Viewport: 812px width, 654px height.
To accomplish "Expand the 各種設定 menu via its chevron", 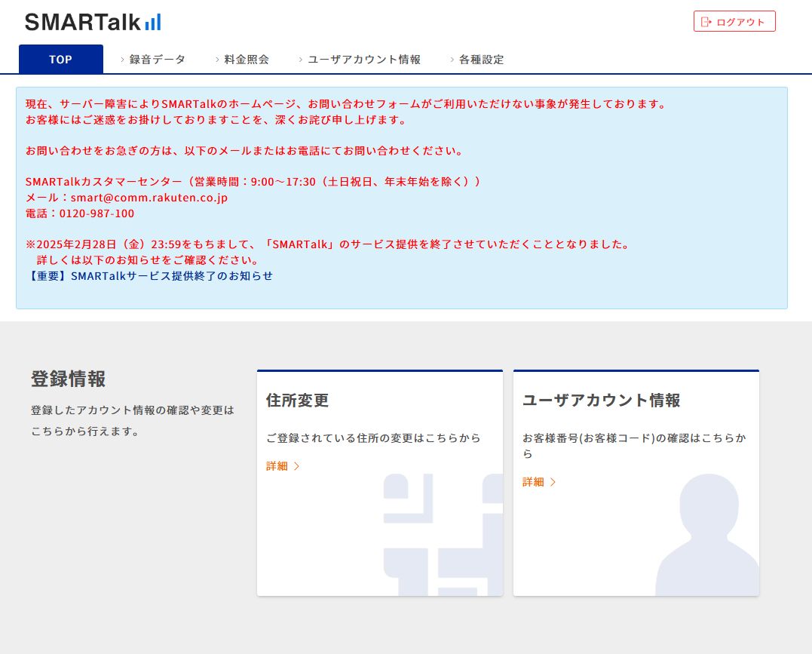I will tap(452, 59).
